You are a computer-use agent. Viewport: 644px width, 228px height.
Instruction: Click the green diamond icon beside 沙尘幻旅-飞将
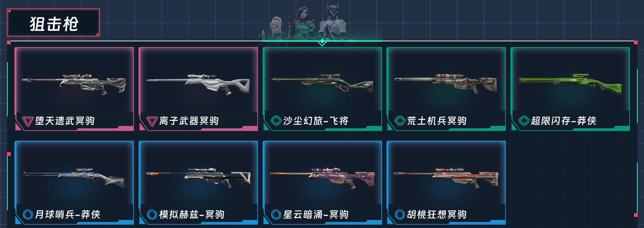point(276,121)
